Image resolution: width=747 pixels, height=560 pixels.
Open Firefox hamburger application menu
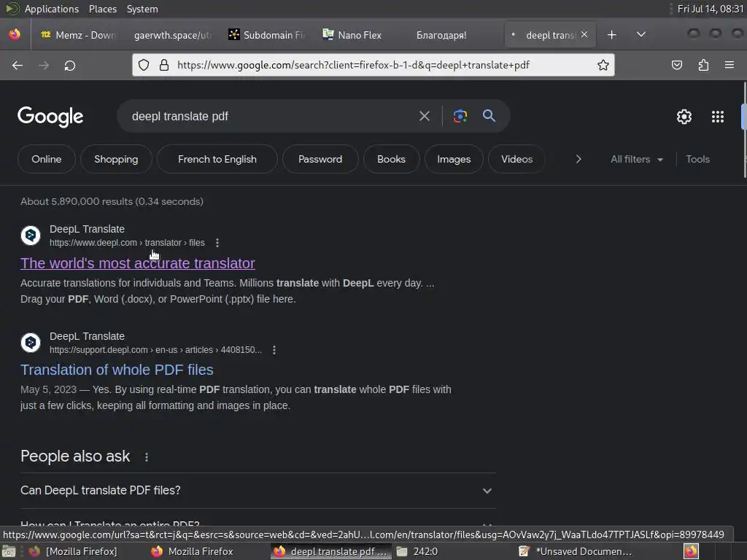(729, 65)
